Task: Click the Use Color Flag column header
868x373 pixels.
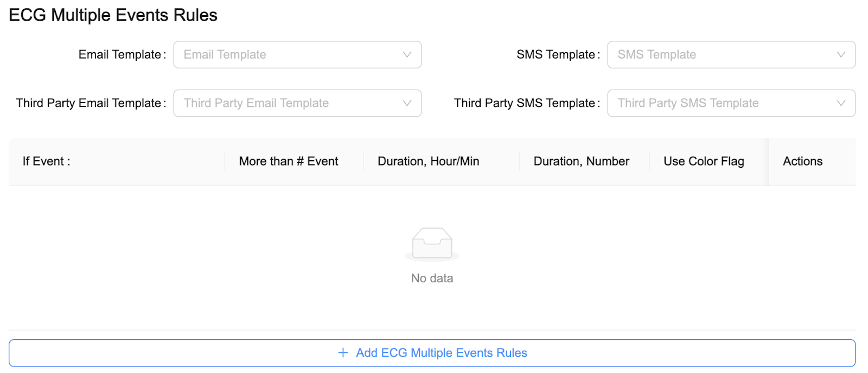Action: click(x=703, y=161)
